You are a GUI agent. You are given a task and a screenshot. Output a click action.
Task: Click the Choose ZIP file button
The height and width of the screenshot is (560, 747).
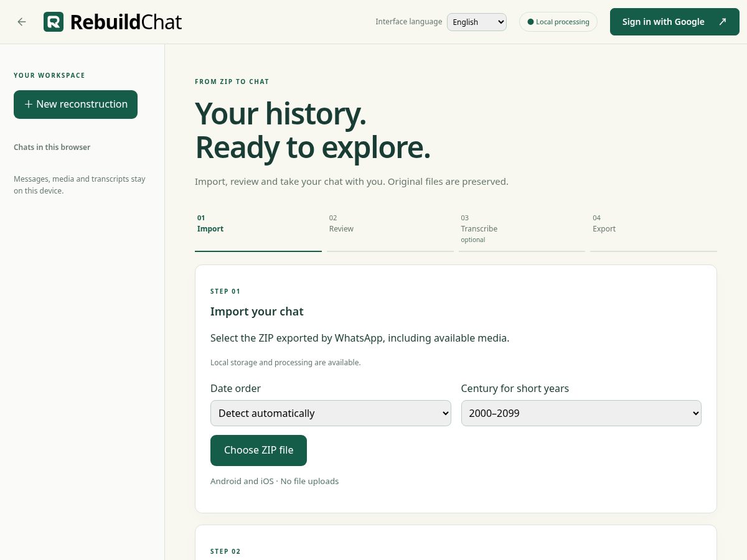coord(258,450)
